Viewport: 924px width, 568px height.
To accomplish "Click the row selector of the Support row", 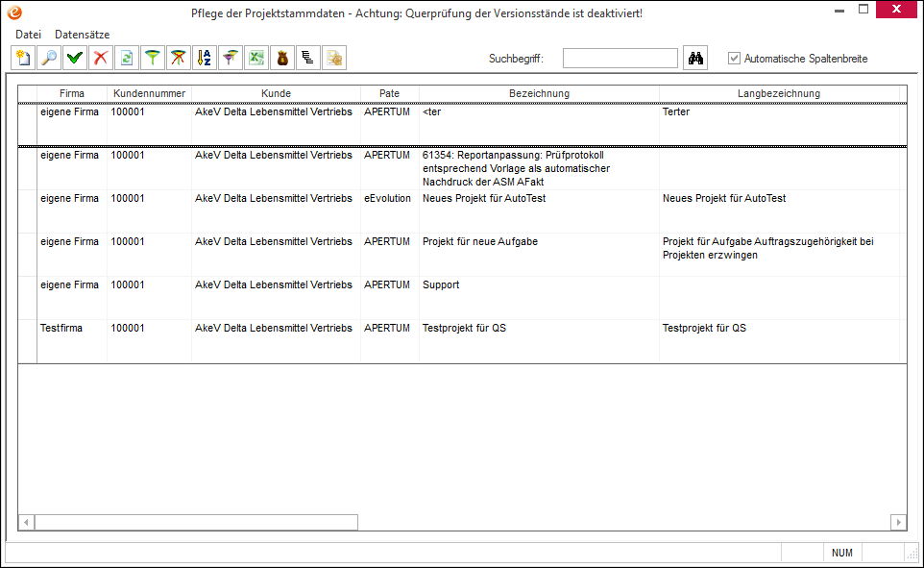I will (x=27, y=298).
